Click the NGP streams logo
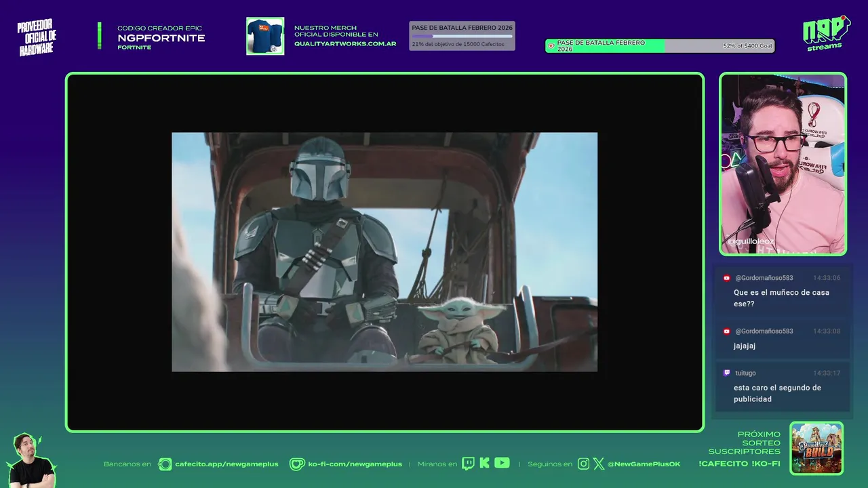 pos(826,33)
